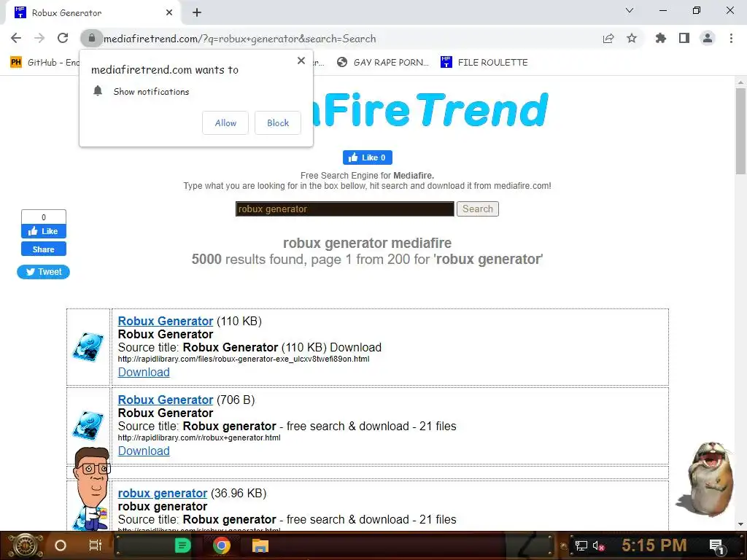Open File Explorer on taskbar
This screenshot has height=560, width=747.
click(260, 545)
